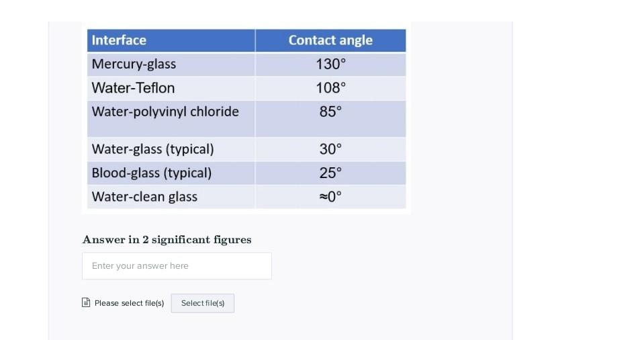This screenshot has height=340, width=644.
Task: Click the Water-glass (typical) cell
Action: (171, 149)
